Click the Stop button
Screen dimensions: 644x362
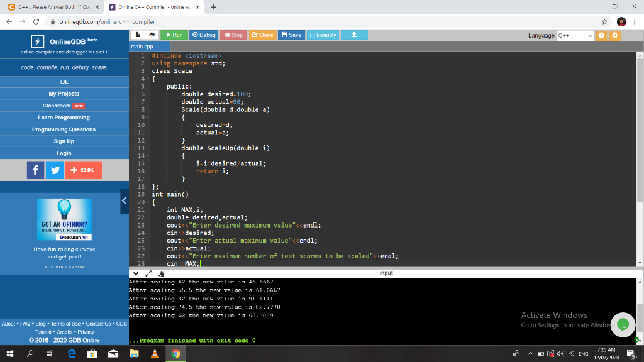[234, 35]
